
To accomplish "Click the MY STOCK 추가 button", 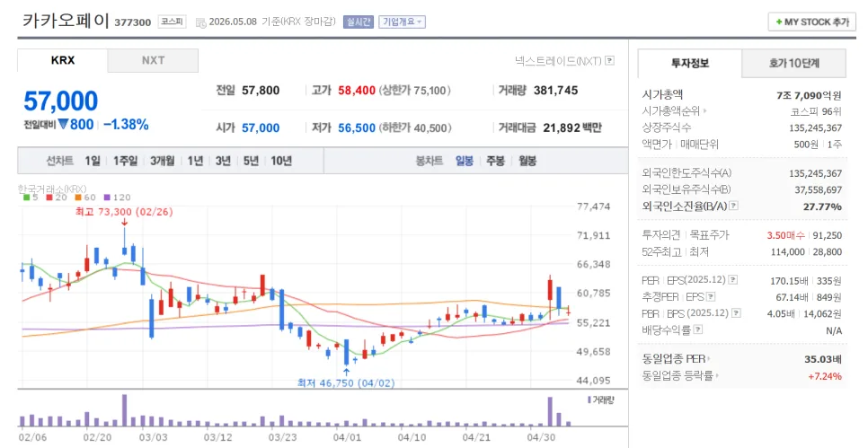I will [x=812, y=22].
